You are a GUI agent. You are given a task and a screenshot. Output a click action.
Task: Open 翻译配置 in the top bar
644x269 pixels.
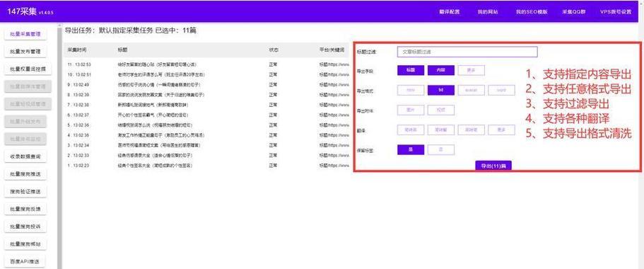[x=450, y=12]
